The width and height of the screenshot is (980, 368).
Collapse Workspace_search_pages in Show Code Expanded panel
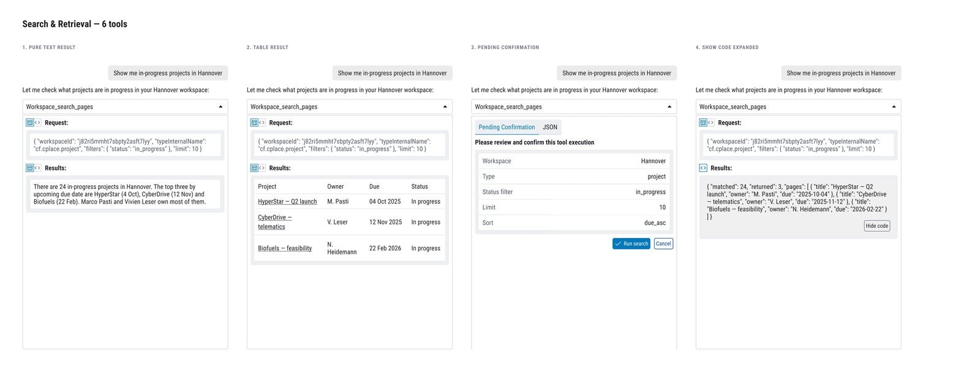click(894, 107)
